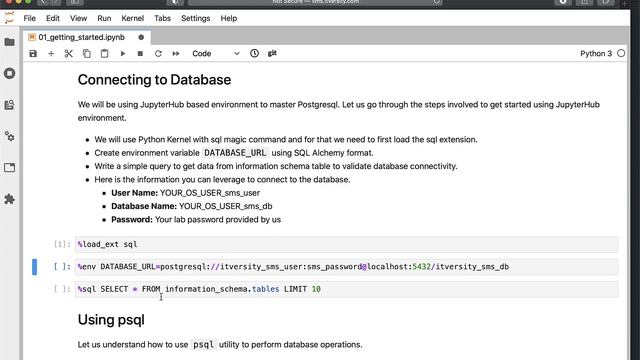
Task: Open the View menu
Action: [x=78, y=18]
